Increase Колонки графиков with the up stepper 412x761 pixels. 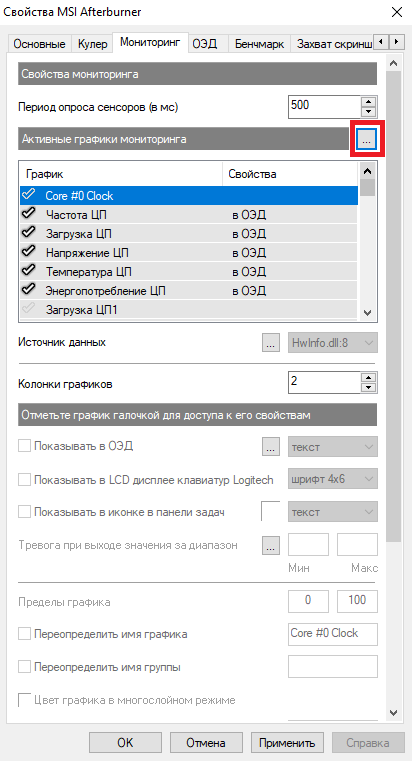[370, 377]
